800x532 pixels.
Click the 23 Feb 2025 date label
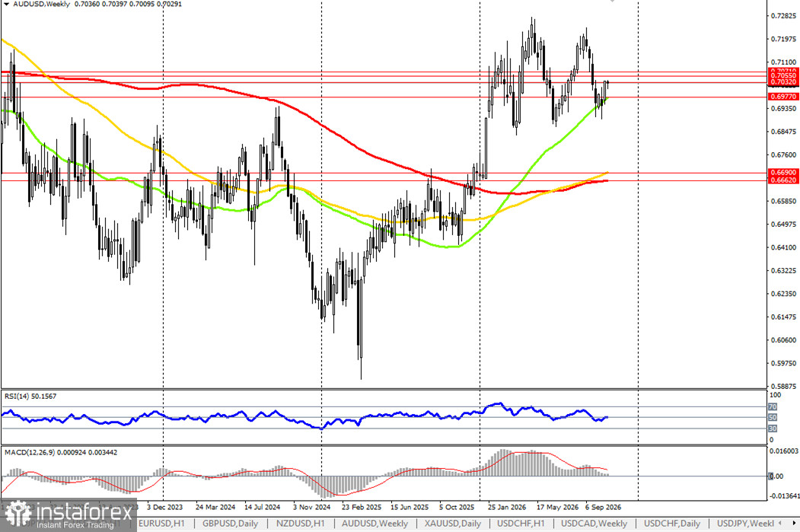362,508
